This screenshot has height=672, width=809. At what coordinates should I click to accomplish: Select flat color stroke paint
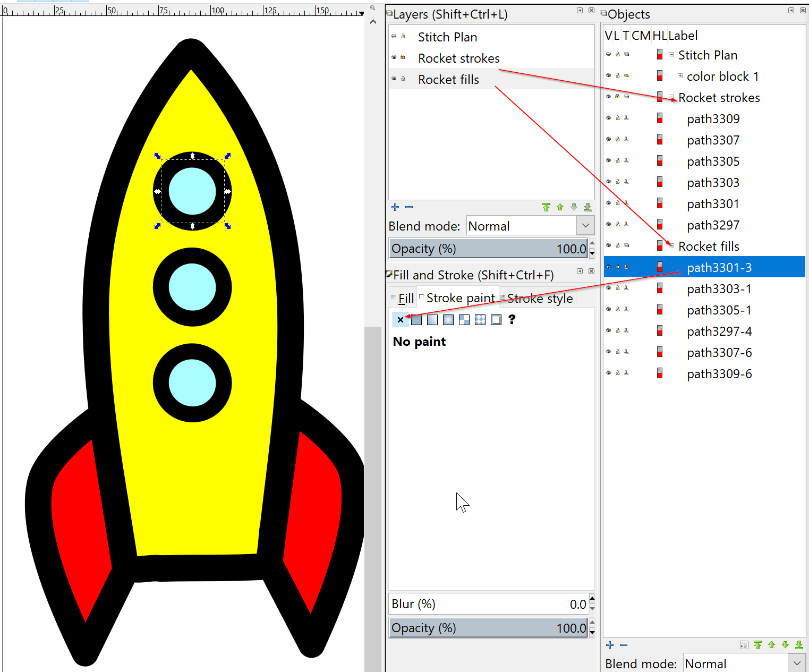416,320
